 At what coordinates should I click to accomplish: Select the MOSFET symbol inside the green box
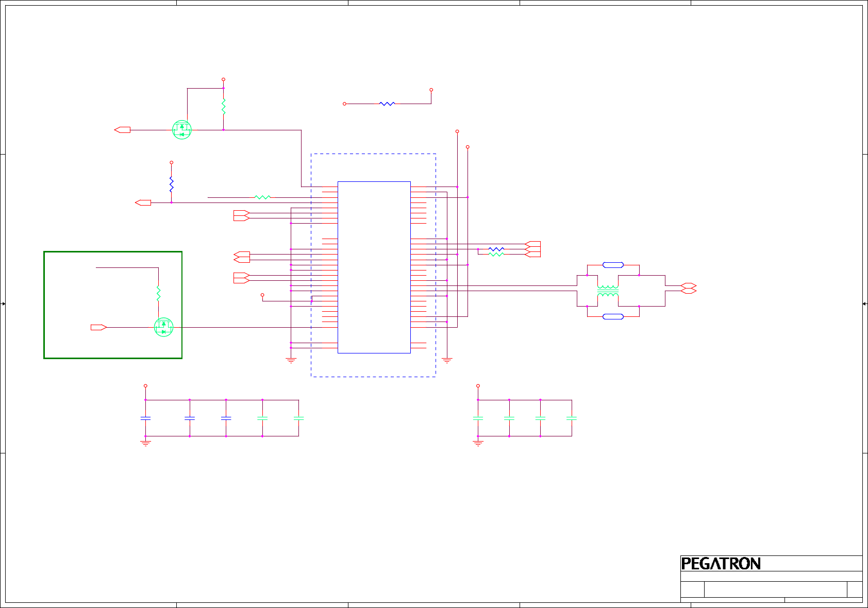[x=164, y=327]
